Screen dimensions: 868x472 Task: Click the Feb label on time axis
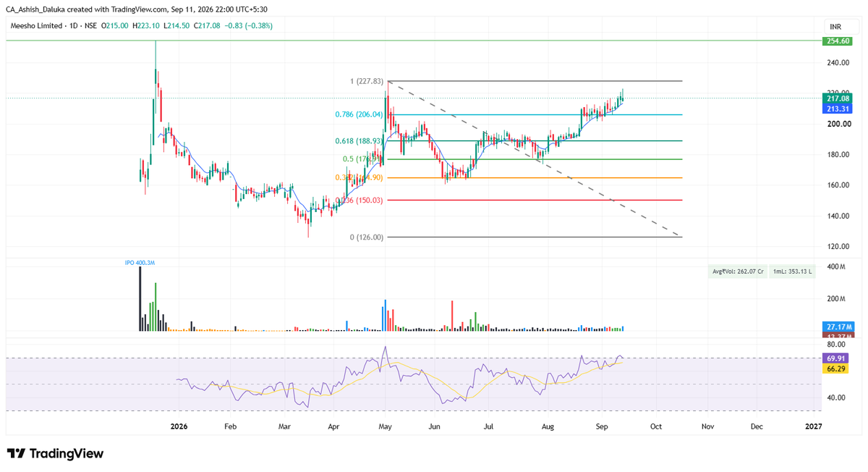[x=230, y=427]
